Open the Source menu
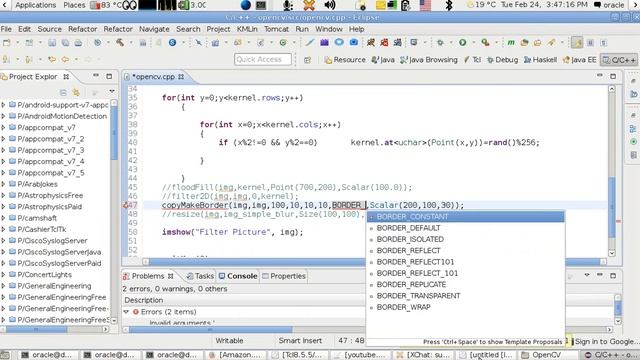This screenshot has width=640, height=360. pyautogui.click(x=49, y=29)
